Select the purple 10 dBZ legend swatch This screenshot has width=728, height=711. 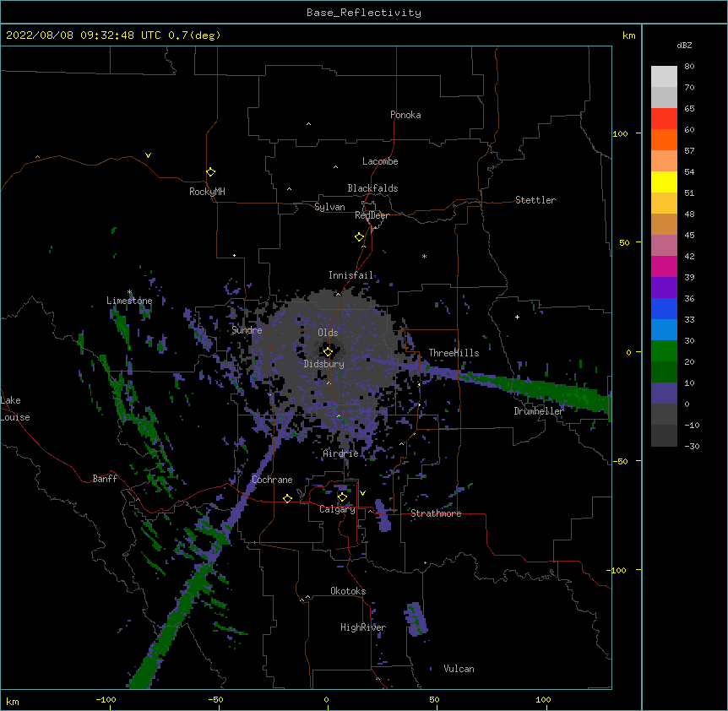pos(664,393)
